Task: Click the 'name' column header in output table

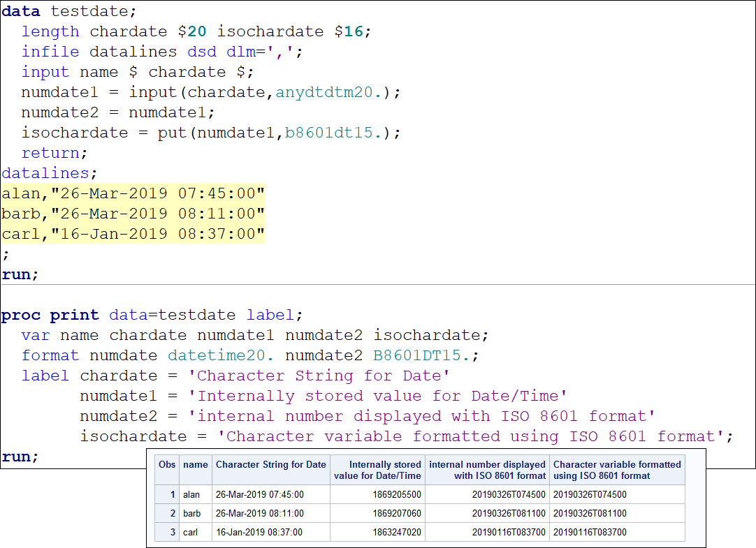Action: point(195,470)
